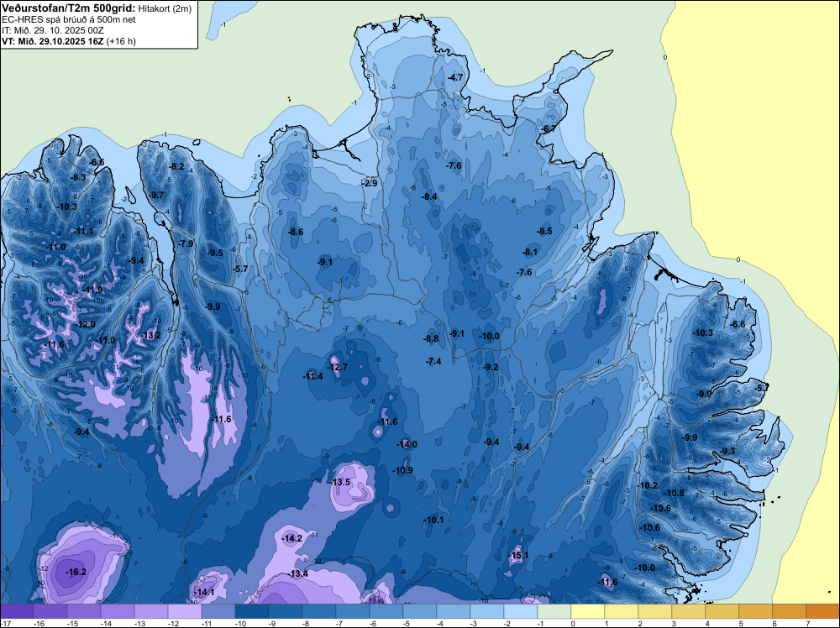Click the -12.0 temperature label

coord(85,324)
